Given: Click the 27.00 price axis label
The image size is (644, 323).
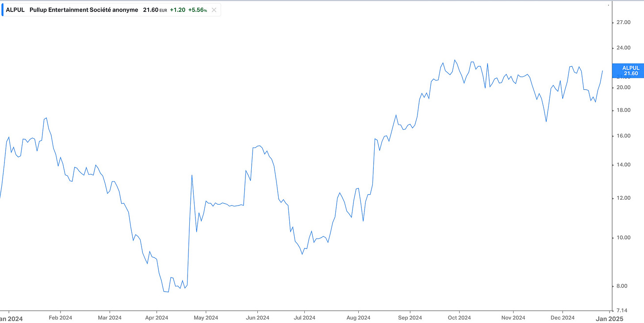Looking at the screenshot, I should point(623,22).
